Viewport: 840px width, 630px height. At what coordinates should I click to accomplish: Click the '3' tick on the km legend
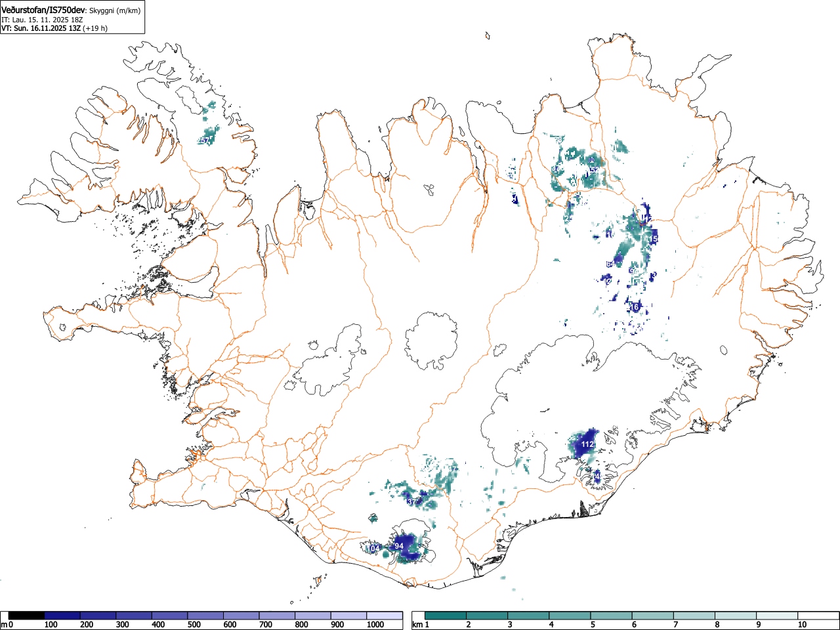tap(509, 625)
